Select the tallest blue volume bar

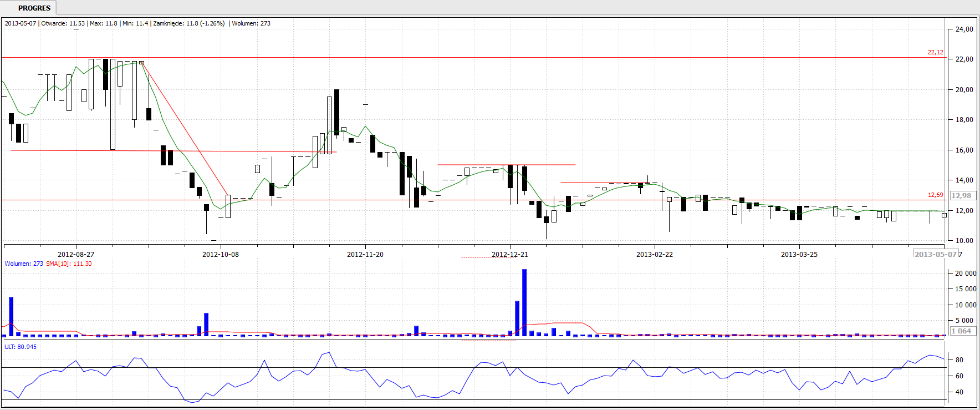click(x=524, y=302)
